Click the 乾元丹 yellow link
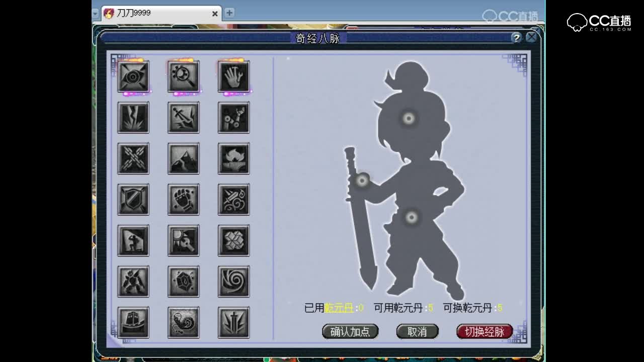 [339, 308]
